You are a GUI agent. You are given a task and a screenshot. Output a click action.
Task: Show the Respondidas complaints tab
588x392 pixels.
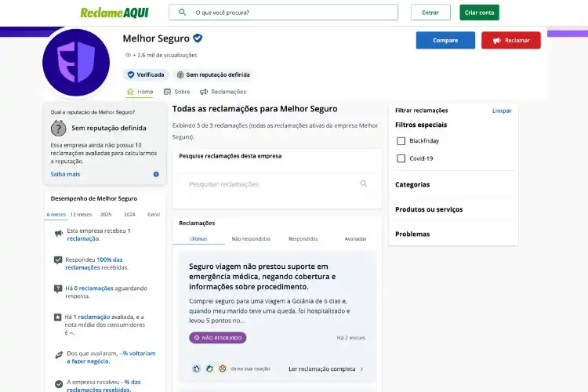pos(303,238)
